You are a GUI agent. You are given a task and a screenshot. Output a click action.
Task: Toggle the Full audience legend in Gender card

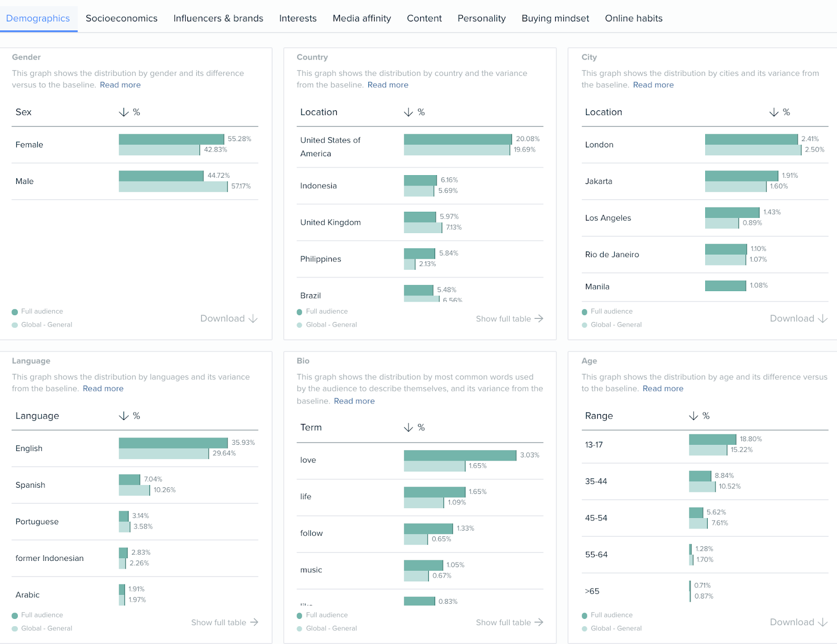[37, 312]
